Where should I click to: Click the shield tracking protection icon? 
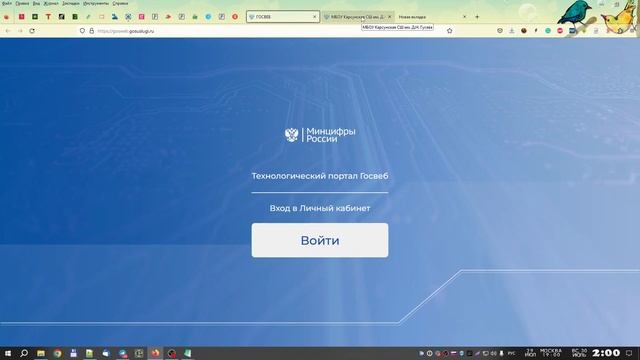pos(82,31)
